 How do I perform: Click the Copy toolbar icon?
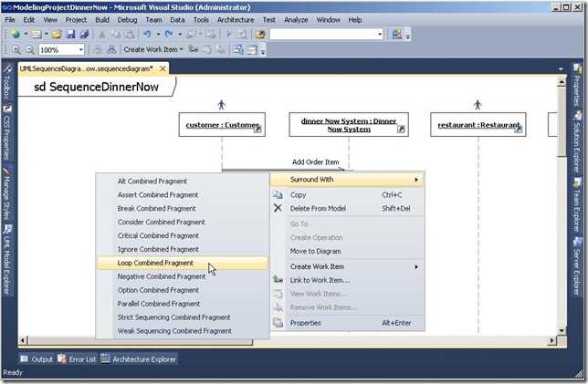(116, 35)
